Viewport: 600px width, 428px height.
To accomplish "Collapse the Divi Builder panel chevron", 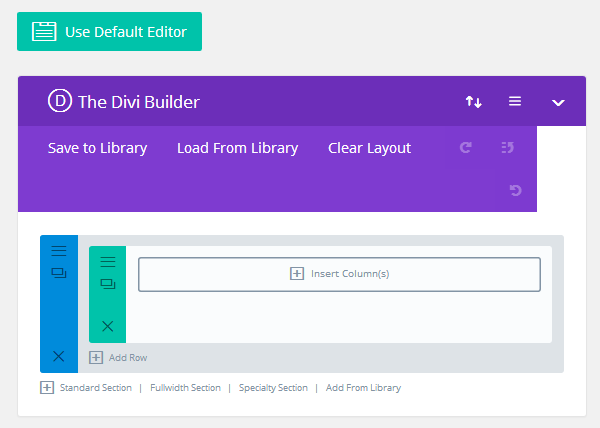I will coord(558,103).
